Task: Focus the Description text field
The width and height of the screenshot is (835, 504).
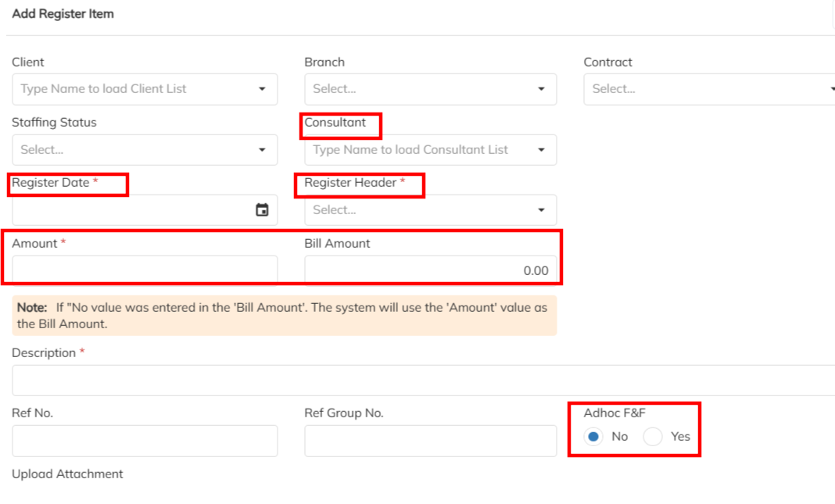Action: pyautogui.click(x=422, y=380)
